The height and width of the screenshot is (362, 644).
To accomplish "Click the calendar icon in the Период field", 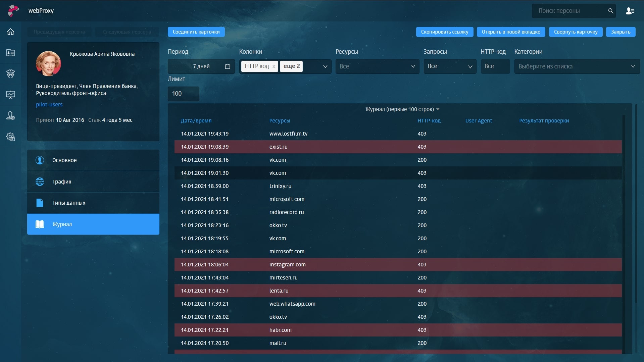I will point(227,66).
